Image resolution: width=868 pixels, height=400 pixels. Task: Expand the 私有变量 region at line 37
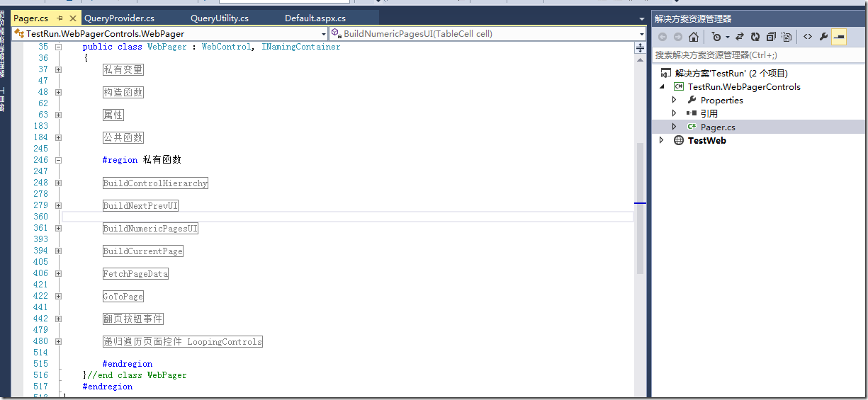click(x=58, y=69)
